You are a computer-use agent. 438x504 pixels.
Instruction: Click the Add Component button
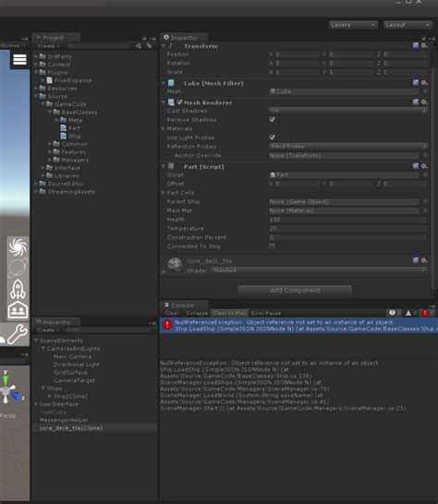pyautogui.click(x=295, y=290)
